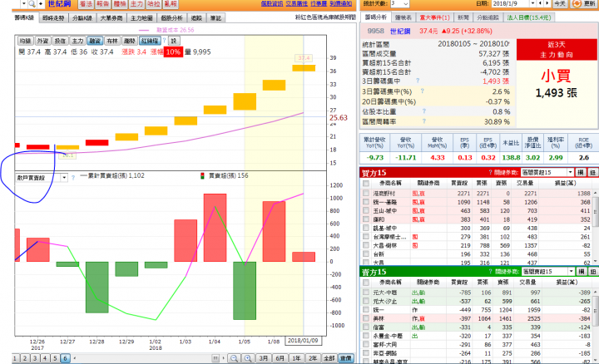Check the select-all checkbox in 買方15 header

(x=366, y=183)
